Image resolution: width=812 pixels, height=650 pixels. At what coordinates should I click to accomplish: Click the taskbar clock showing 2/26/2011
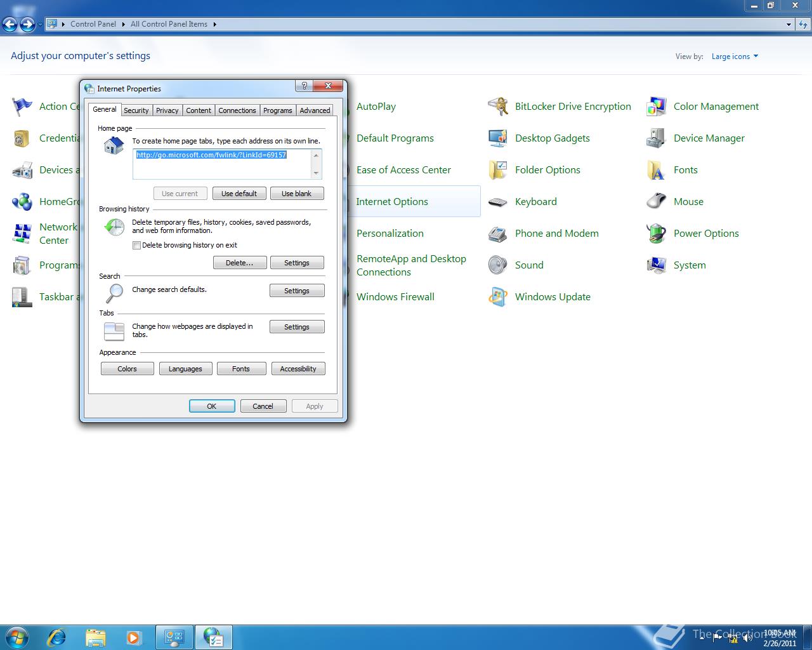tap(780, 638)
